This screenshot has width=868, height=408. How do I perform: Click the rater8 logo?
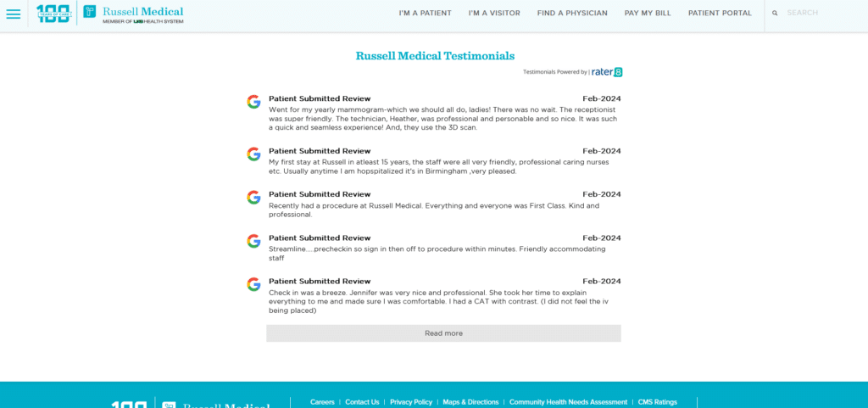pyautogui.click(x=607, y=72)
